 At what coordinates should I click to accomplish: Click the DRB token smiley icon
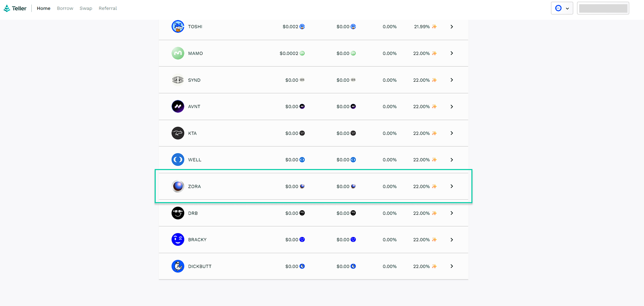click(x=178, y=213)
